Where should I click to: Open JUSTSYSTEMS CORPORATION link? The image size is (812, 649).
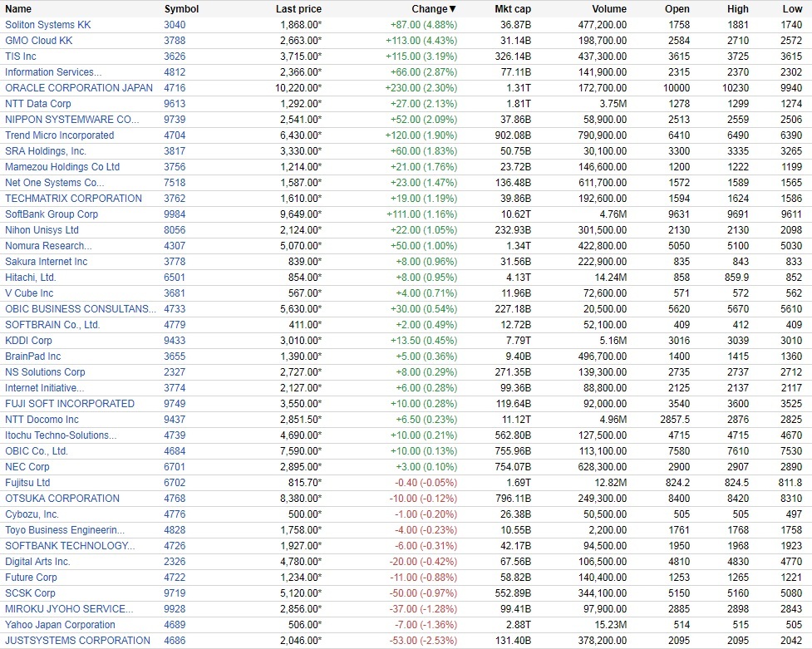point(77,641)
